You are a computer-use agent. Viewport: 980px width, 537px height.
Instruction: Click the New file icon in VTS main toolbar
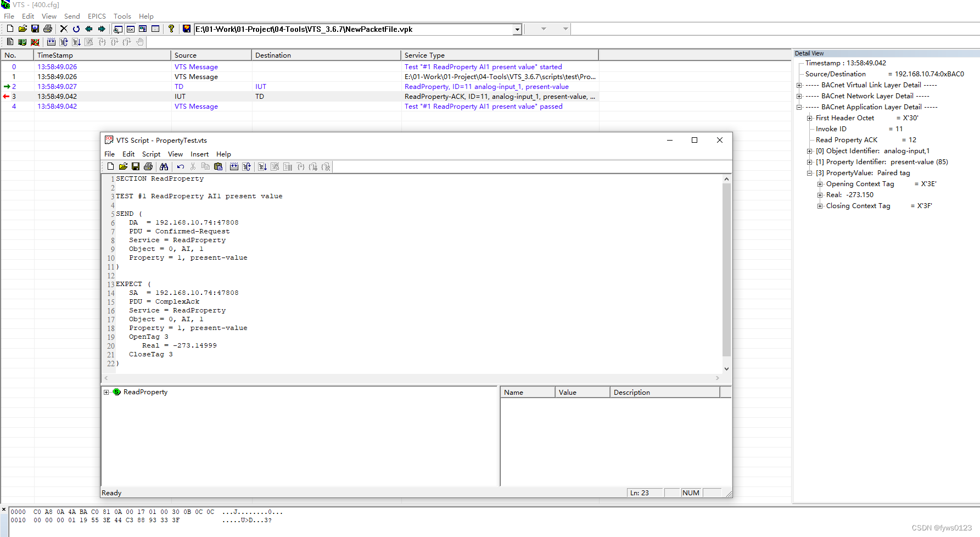coord(10,29)
